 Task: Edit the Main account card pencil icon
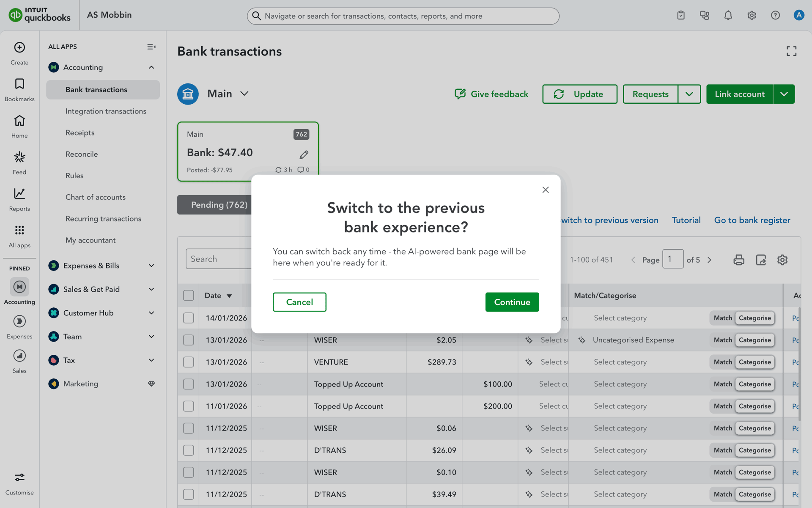(304, 155)
